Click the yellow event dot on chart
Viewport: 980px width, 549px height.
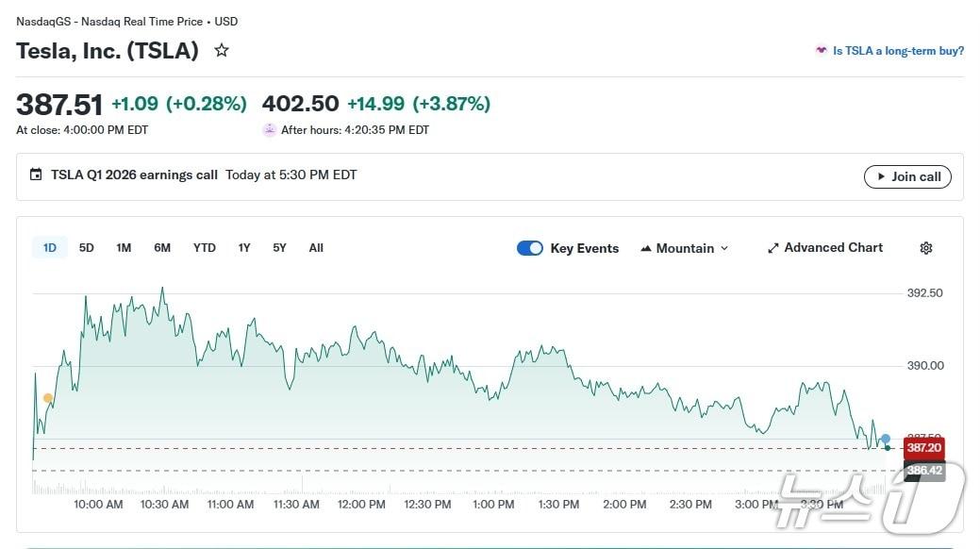[48, 398]
